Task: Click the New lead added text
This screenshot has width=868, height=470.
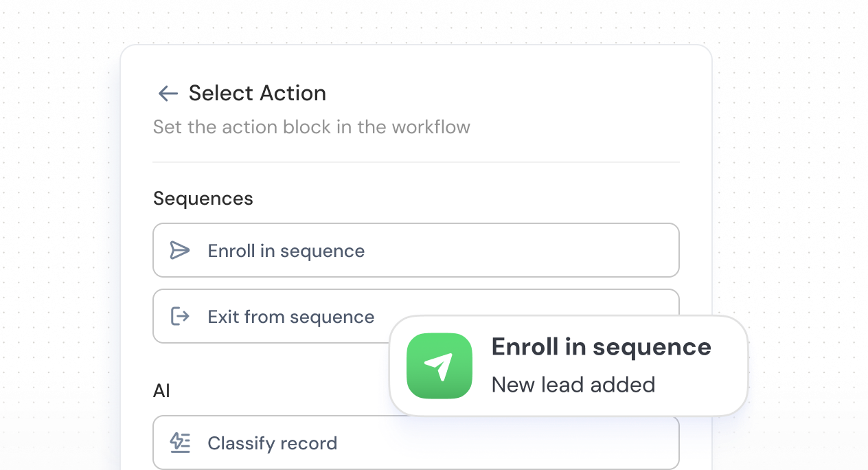Action: pos(573,384)
